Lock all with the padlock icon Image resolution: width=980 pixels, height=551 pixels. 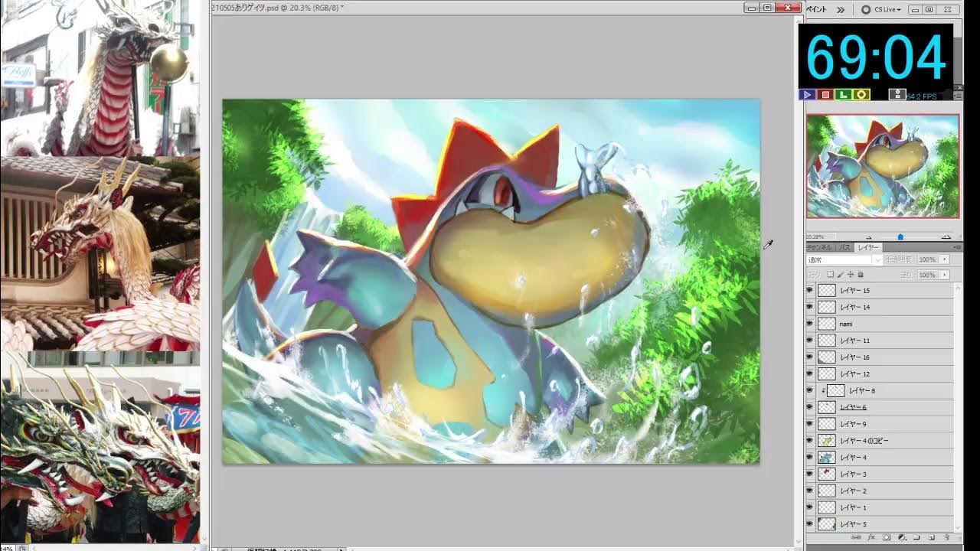point(861,274)
